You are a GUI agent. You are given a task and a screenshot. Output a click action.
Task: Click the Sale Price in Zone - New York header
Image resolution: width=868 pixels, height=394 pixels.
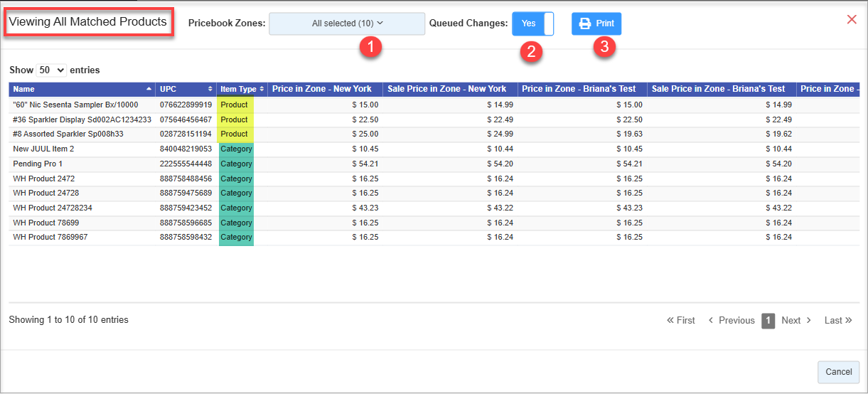[450, 89]
